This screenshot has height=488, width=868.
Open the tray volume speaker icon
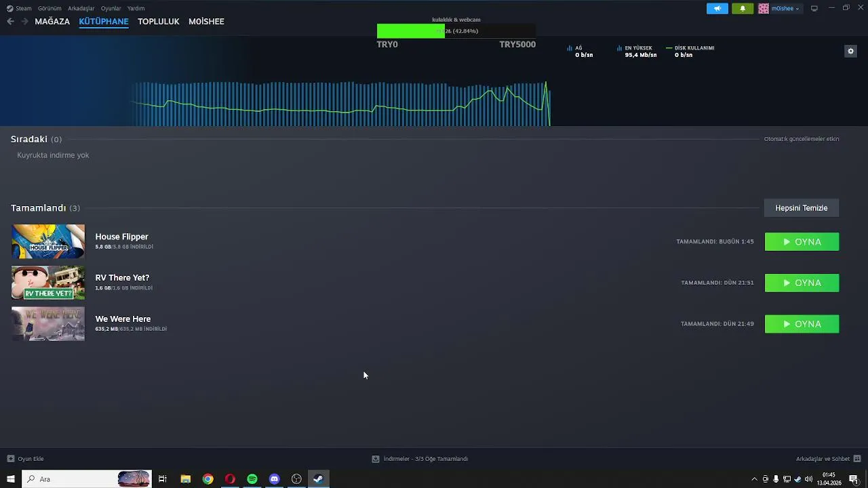(x=808, y=479)
